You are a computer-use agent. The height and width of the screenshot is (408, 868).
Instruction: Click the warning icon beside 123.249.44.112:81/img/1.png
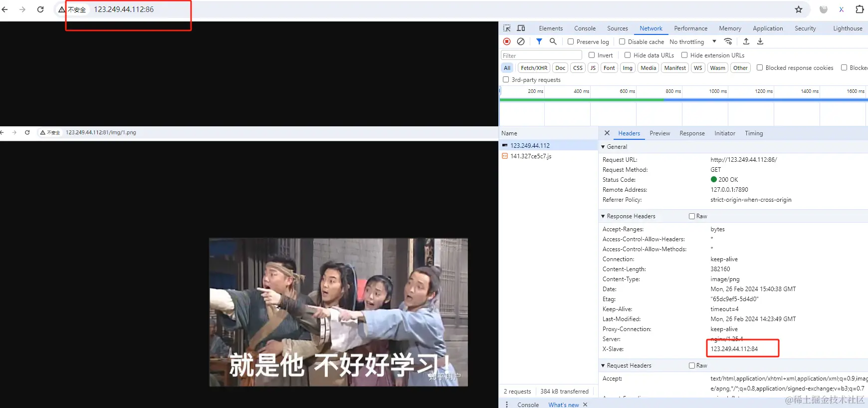tap(43, 132)
